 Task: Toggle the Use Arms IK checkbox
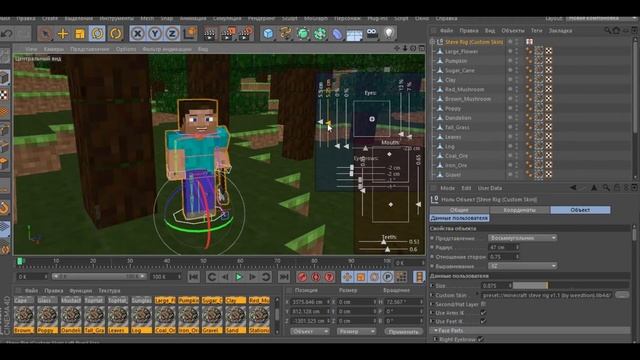point(483,313)
